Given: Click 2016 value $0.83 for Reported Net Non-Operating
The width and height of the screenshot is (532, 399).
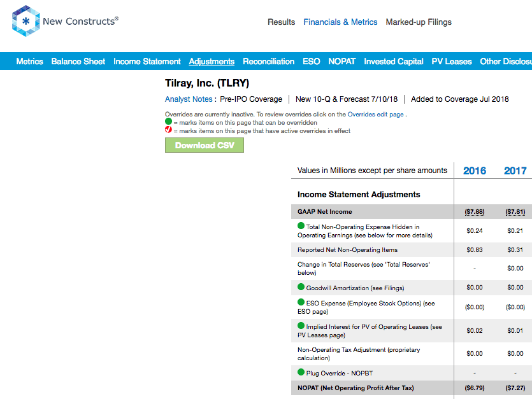Looking at the screenshot, I should [x=474, y=250].
